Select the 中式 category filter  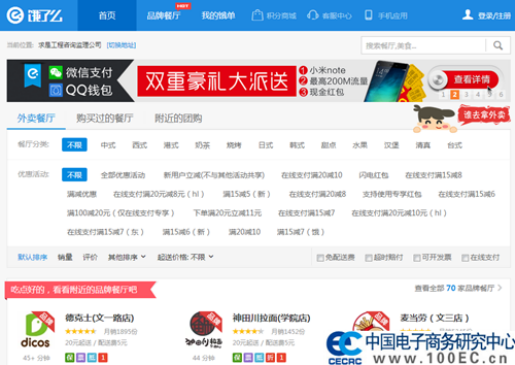(108, 145)
